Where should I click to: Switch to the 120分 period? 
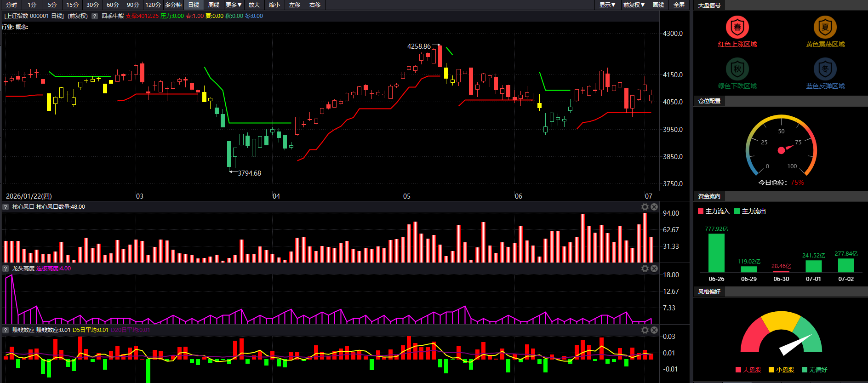coord(153,5)
